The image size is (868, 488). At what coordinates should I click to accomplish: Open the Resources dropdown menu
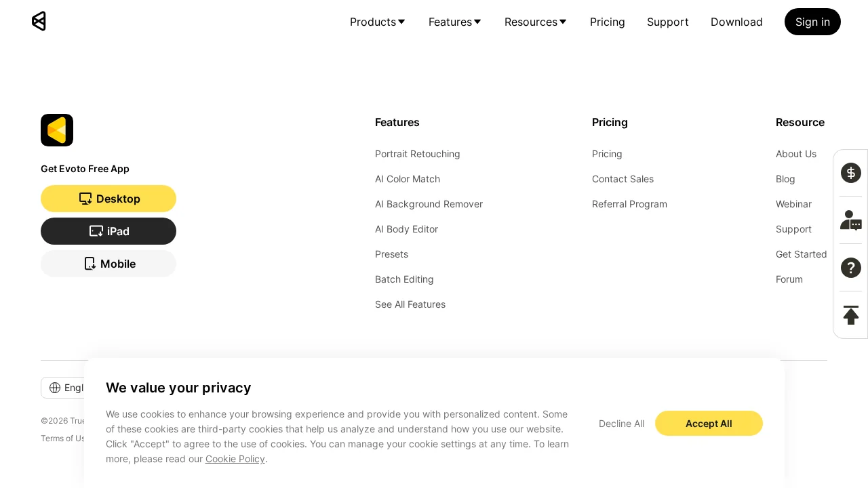click(536, 22)
